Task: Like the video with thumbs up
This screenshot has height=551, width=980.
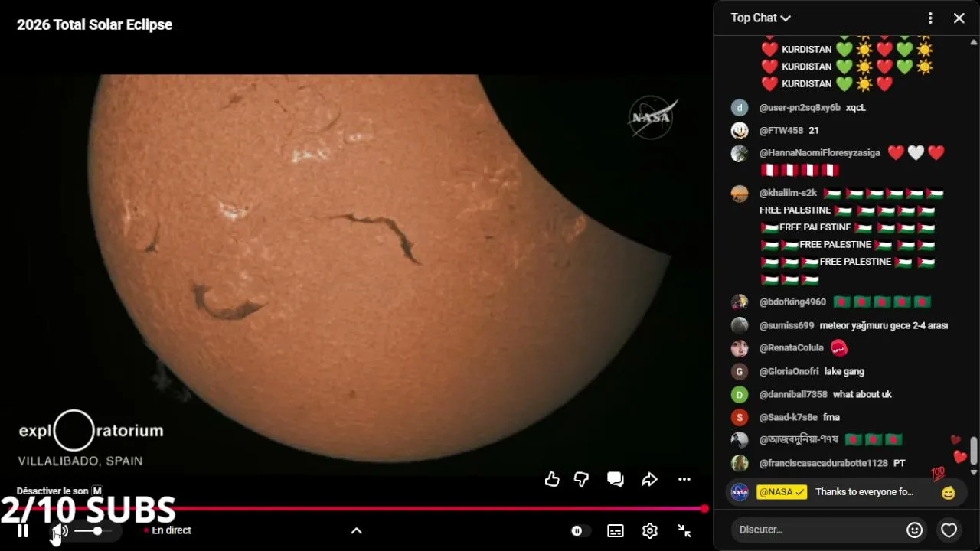Action: tap(552, 479)
